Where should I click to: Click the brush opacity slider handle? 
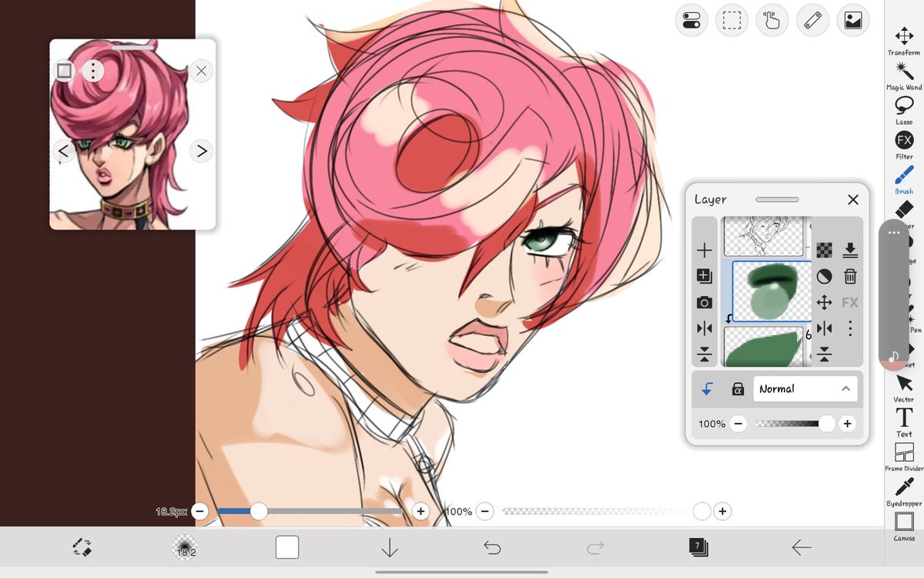[701, 511]
